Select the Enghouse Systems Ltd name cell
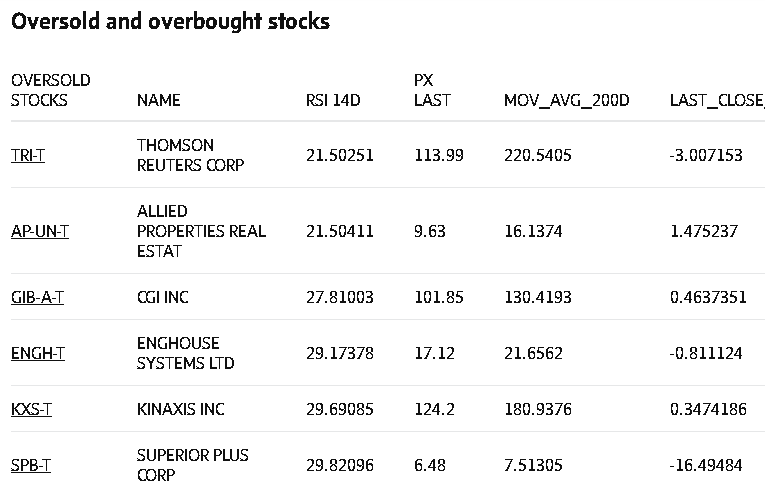The height and width of the screenshot is (496, 765). 185,353
